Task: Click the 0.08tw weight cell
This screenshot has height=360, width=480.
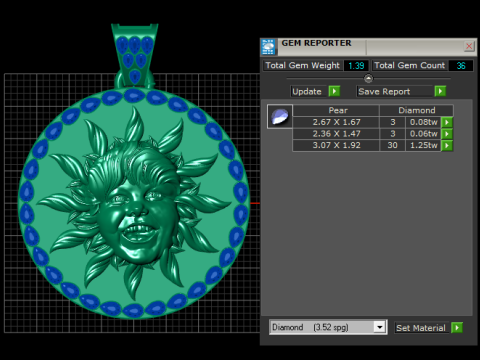Action: coord(423,122)
